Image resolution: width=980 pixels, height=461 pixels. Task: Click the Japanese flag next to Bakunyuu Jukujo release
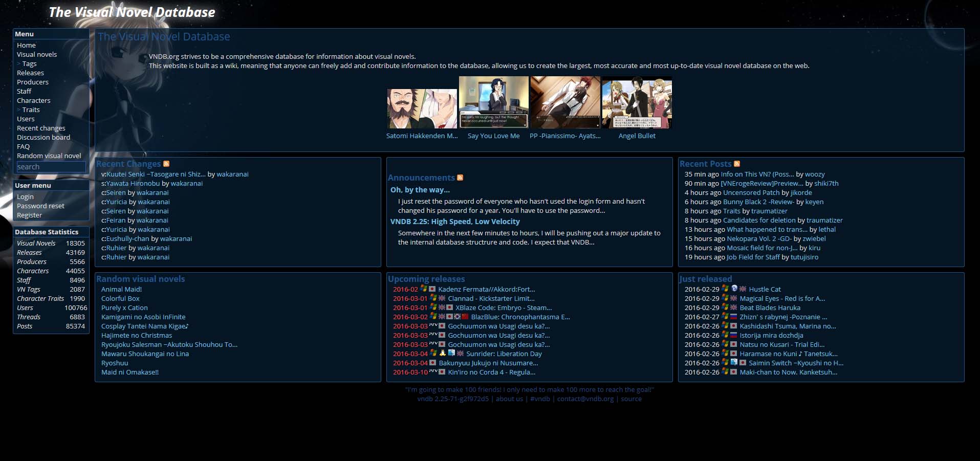[x=432, y=363]
